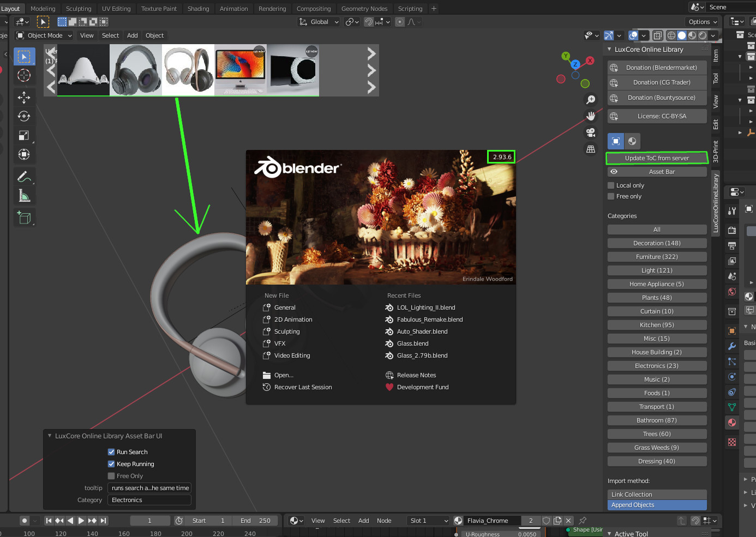Screen dimensions: 756x537
Task: Click the U-Roughness slider
Action: [x=501, y=534]
